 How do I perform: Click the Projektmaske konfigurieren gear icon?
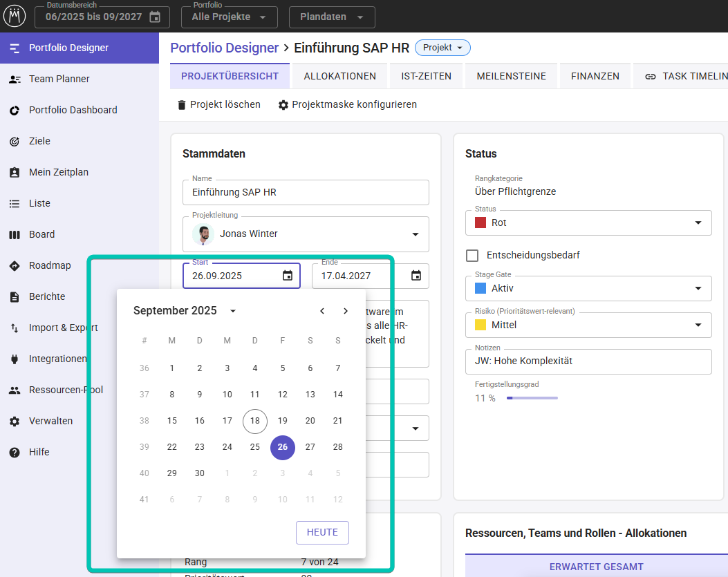(x=283, y=105)
